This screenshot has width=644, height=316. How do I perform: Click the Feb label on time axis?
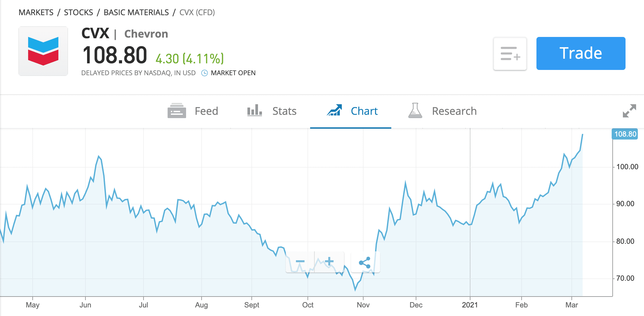(522, 305)
